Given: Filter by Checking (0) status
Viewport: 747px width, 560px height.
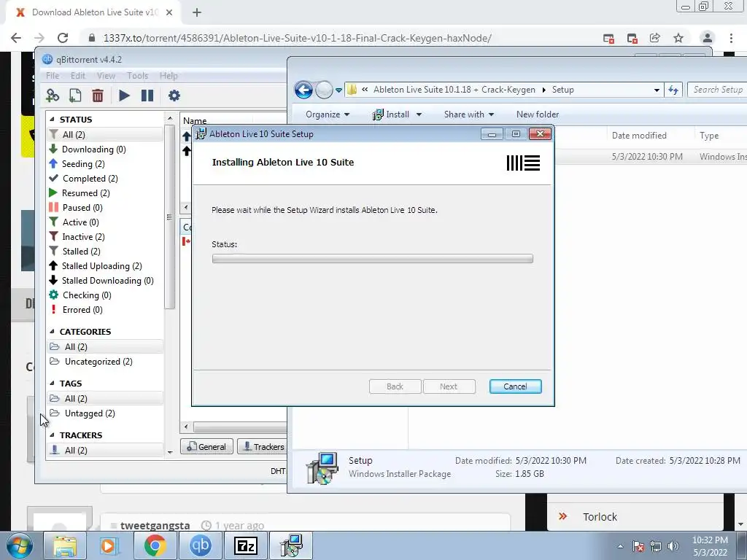Looking at the screenshot, I should [87, 295].
